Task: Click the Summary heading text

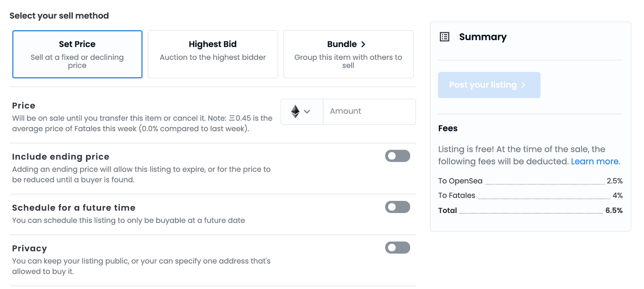Action: (483, 37)
